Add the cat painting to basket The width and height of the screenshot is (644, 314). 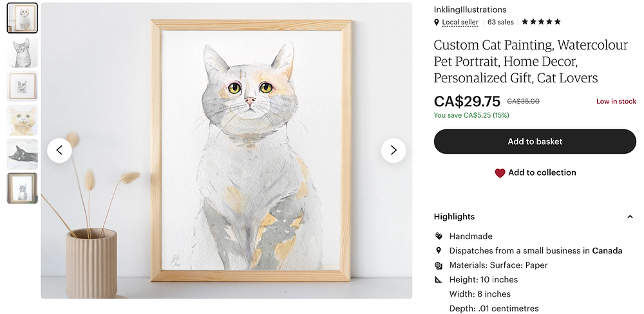535,142
